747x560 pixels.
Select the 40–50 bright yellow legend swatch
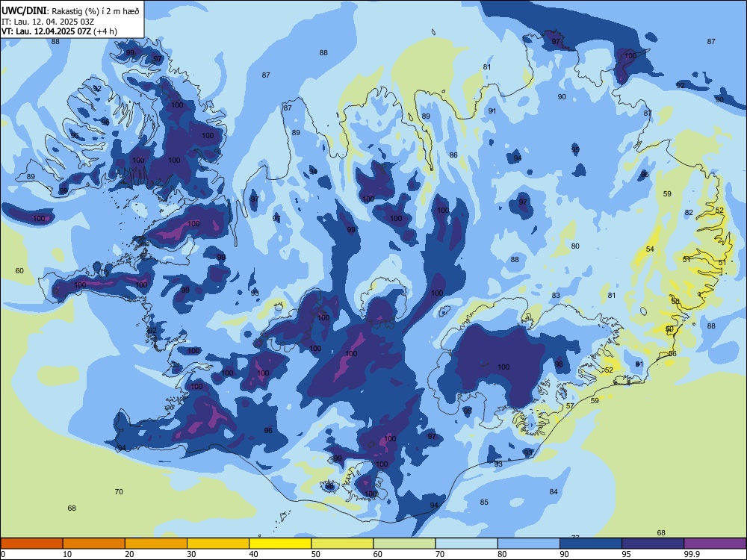[x=280, y=544]
